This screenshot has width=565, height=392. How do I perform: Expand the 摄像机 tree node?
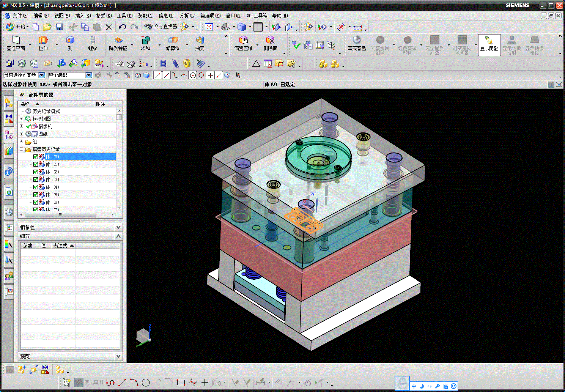tap(22, 126)
